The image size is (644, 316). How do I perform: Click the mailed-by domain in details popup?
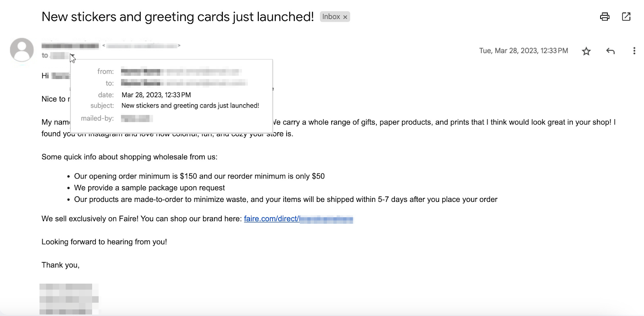pos(137,118)
